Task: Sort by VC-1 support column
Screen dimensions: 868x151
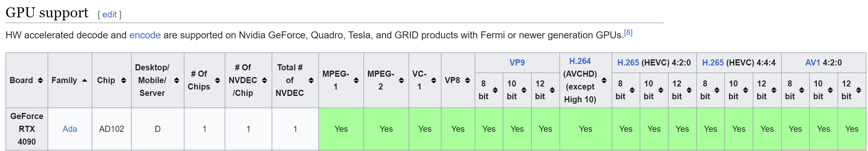Action: coord(434,80)
